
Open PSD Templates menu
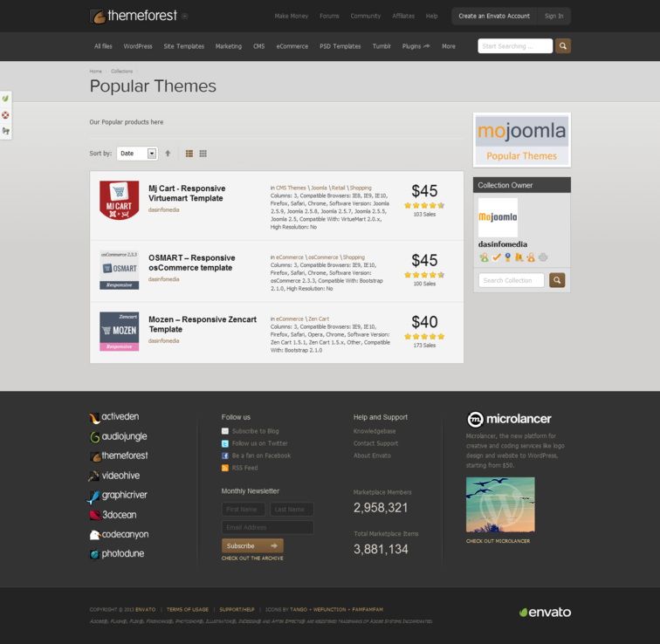(x=340, y=46)
